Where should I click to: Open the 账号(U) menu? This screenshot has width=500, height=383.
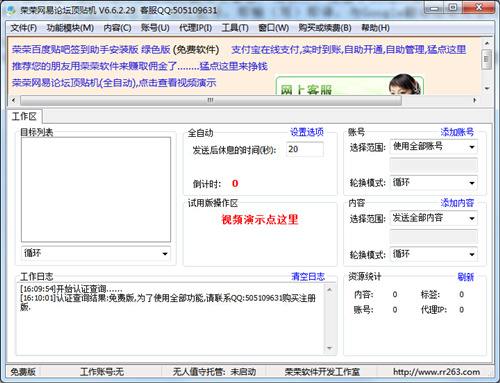click(155, 28)
